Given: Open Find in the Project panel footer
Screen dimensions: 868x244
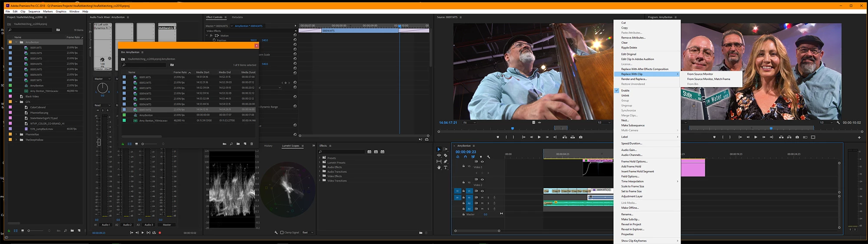Looking at the screenshot, I should [x=66, y=231].
